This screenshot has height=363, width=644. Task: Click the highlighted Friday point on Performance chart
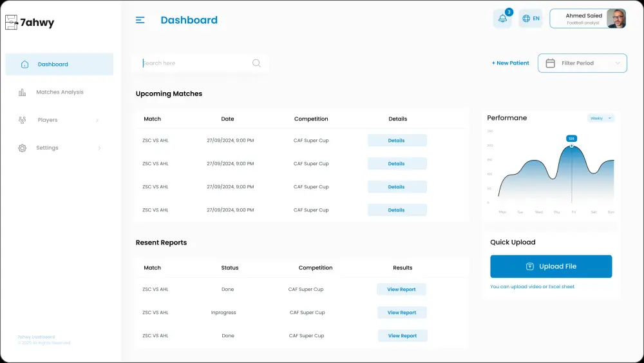click(571, 146)
